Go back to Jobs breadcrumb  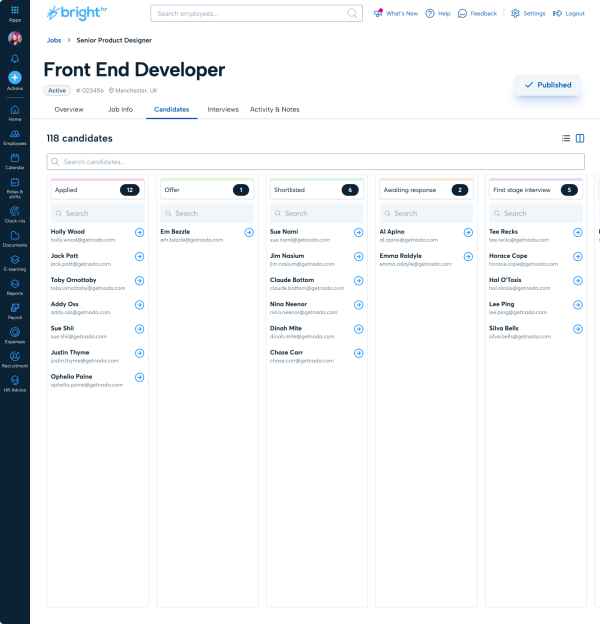(54, 40)
